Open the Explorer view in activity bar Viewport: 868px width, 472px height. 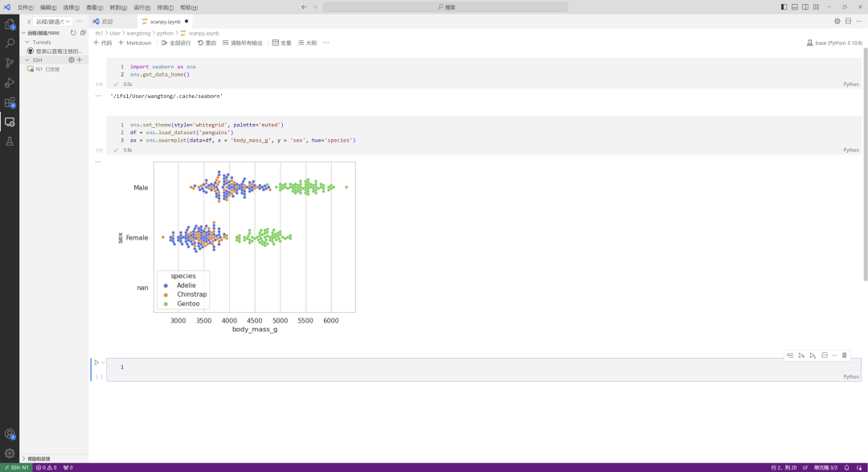click(x=10, y=24)
